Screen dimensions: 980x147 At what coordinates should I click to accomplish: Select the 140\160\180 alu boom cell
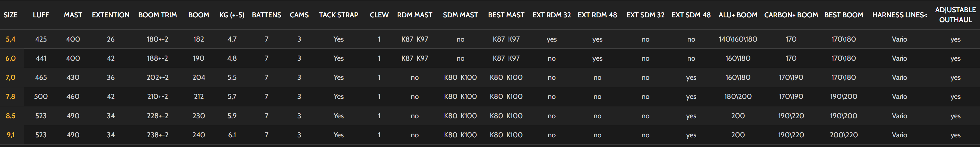click(x=738, y=39)
